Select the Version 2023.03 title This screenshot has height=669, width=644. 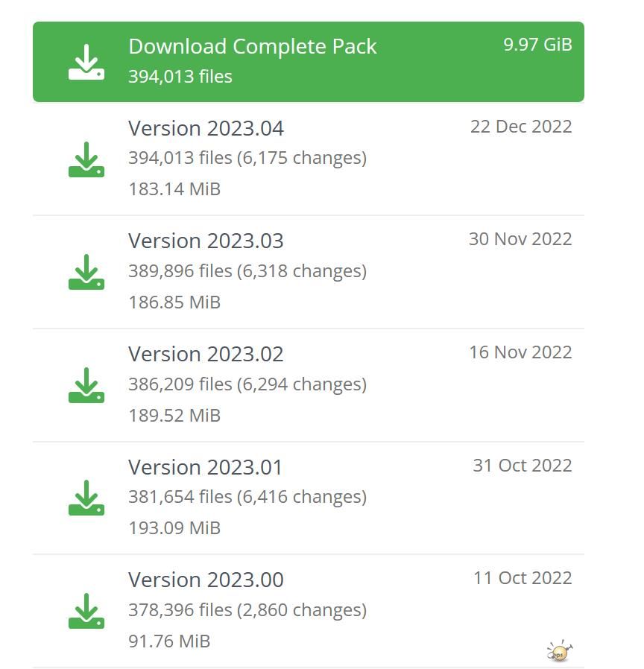(x=206, y=241)
